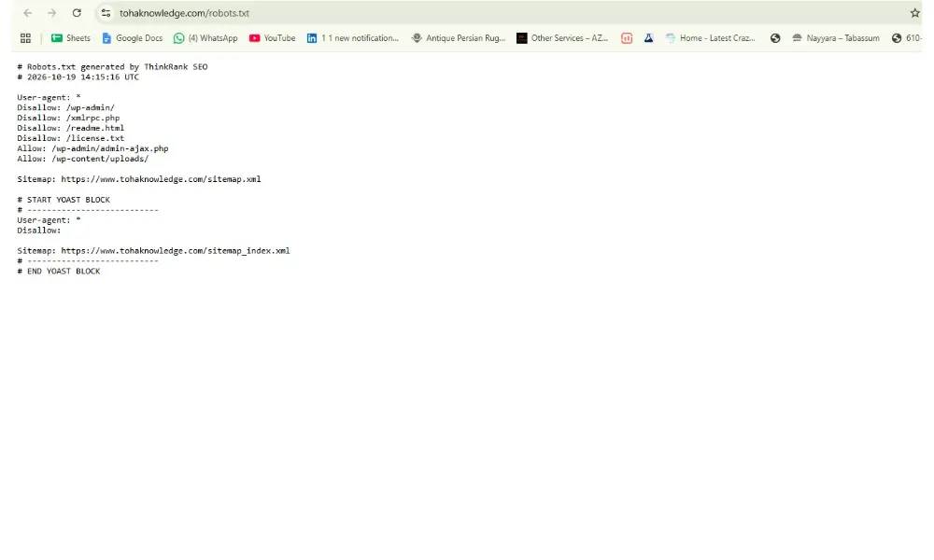Open the WhatsApp bookmark
Image resolution: width=934 pixels, height=560 pixels.
(205, 38)
